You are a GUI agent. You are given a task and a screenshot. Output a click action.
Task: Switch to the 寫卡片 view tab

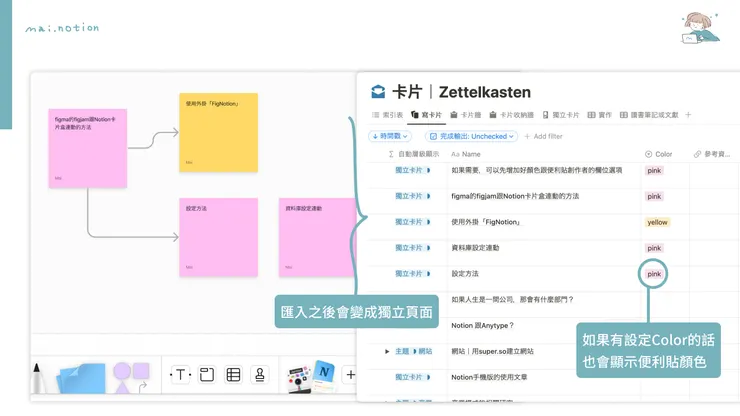pos(426,115)
